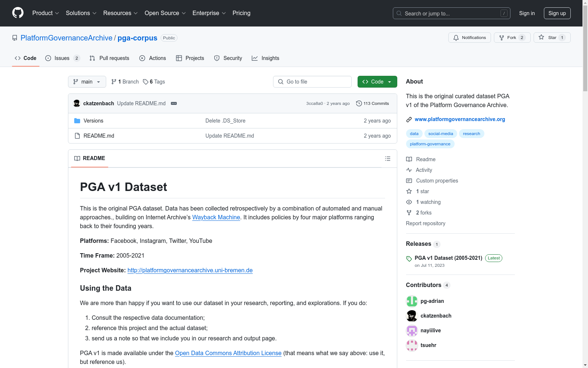Expand the green Code dropdown button
588x368 pixels.
[377, 82]
